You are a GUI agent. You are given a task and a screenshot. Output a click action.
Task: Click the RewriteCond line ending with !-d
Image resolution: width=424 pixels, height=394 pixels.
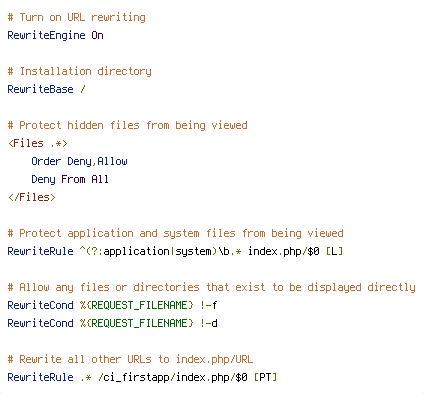pos(112,323)
